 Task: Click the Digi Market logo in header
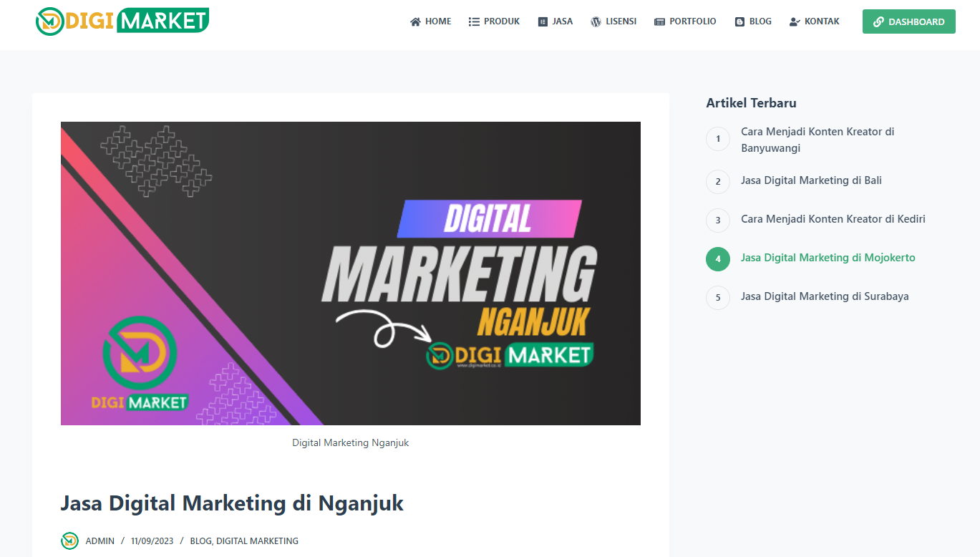[x=122, y=21]
